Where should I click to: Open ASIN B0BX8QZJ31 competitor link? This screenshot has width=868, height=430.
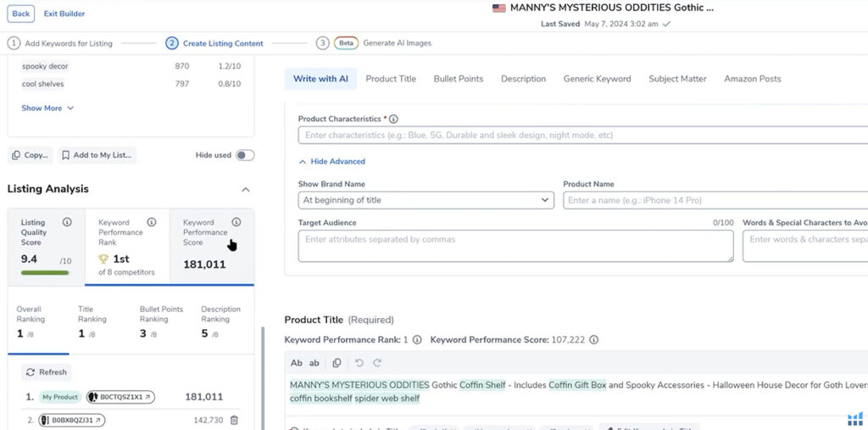(x=73, y=420)
